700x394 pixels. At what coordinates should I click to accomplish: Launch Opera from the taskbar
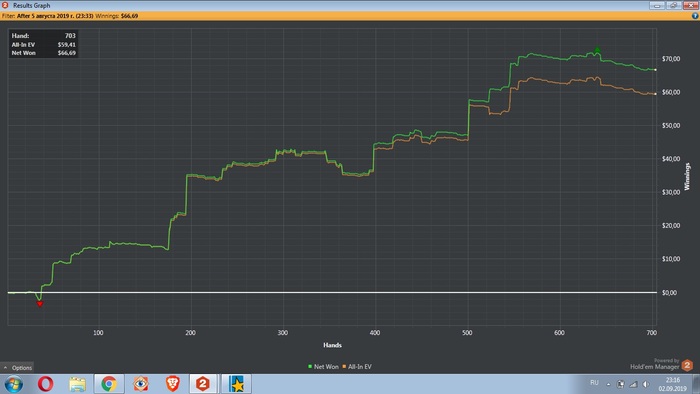click(x=46, y=384)
